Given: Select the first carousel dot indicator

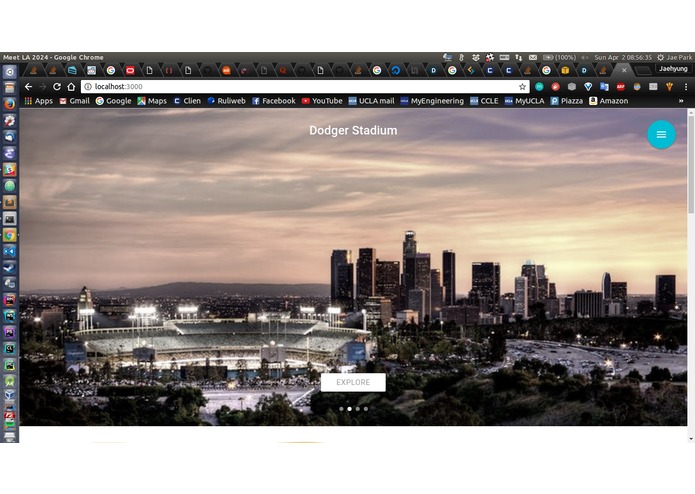Looking at the screenshot, I should 341,409.
